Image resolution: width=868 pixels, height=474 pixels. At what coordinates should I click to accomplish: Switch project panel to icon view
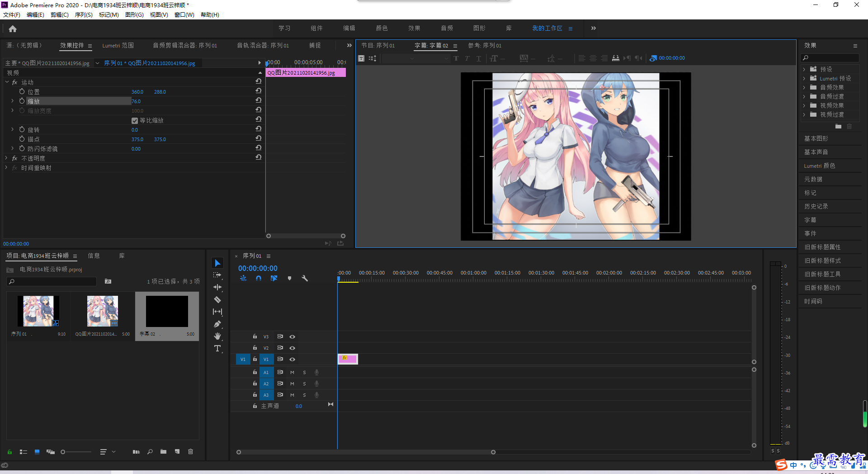[37, 452]
